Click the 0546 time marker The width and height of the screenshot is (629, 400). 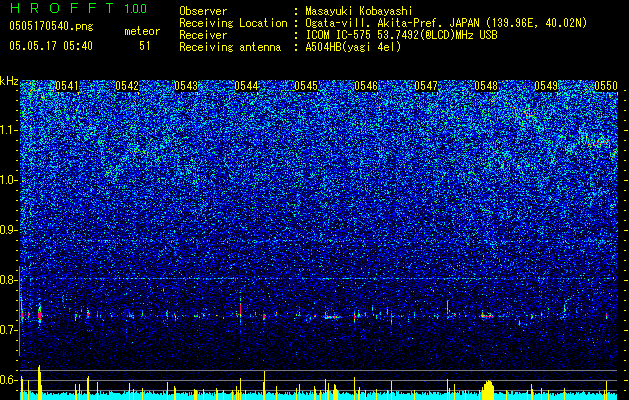(366, 86)
